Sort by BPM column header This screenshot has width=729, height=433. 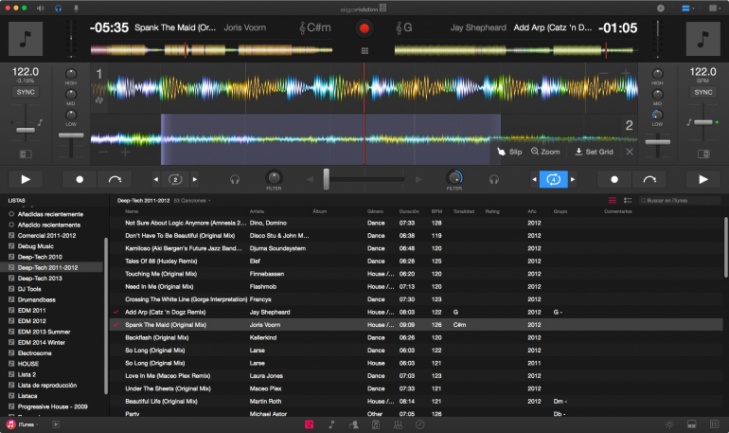(x=436, y=212)
